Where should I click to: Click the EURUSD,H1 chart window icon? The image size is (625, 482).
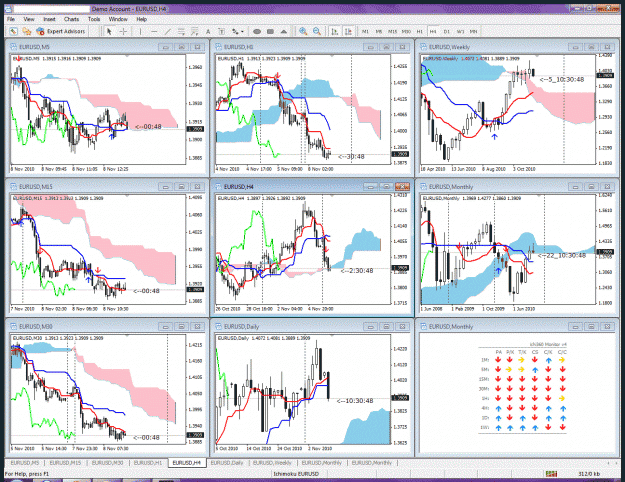coord(218,47)
